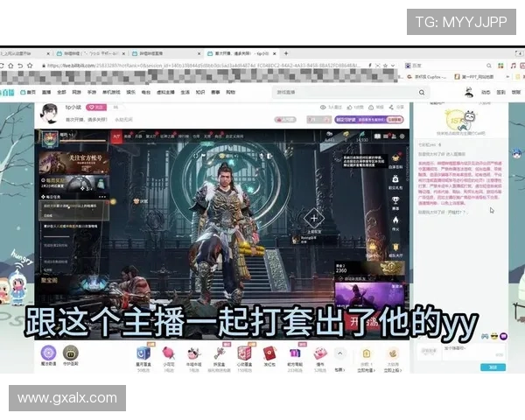Select the magic wand gift
The height and width of the screenshot is (420, 525).
click(x=219, y=353)
